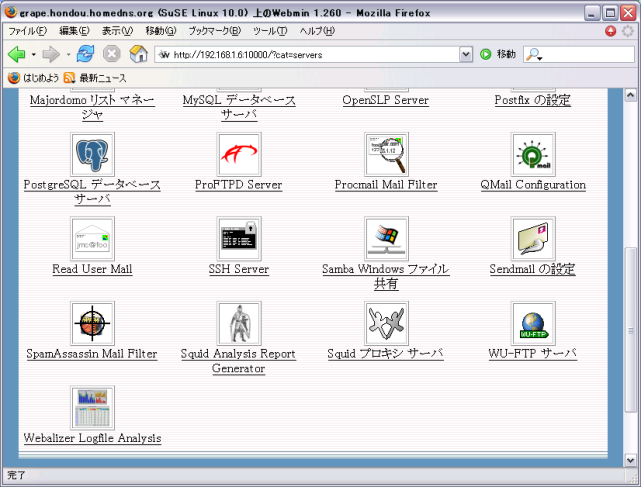
Task: Click the browser Reload toolbar button
Action: coord(86,54)
